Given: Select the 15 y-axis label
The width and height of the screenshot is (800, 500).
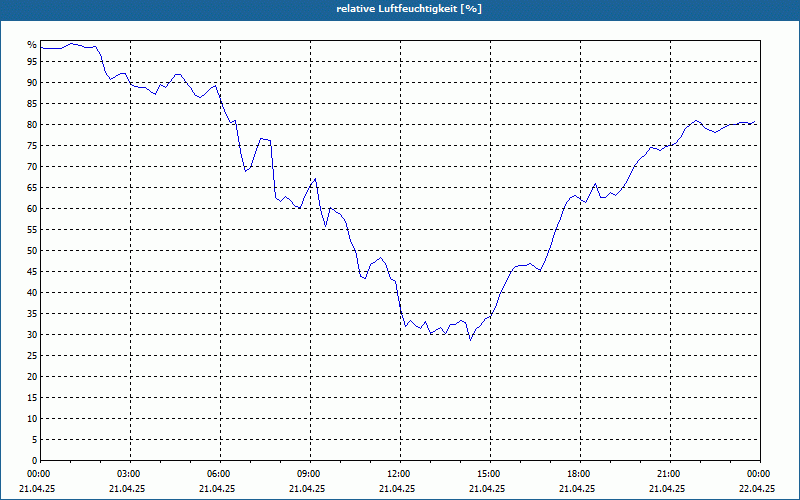Looking at the screenshot, I should point(32,397).
